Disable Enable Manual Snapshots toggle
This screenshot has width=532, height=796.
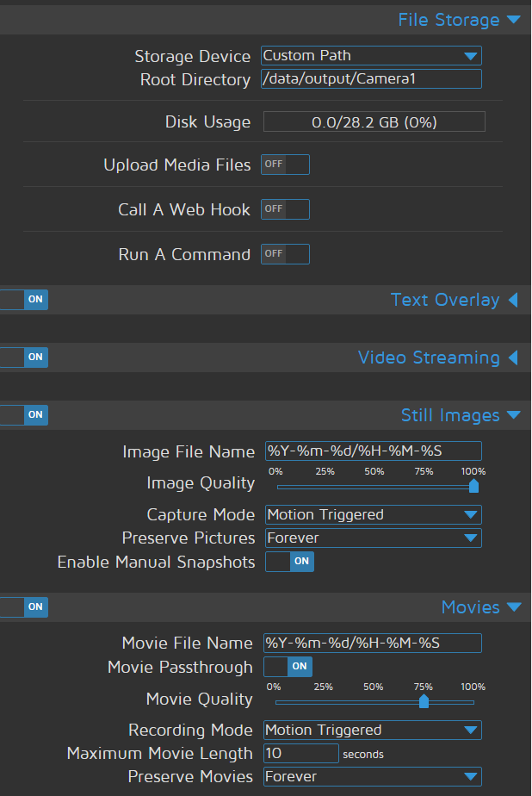point(289,562)
